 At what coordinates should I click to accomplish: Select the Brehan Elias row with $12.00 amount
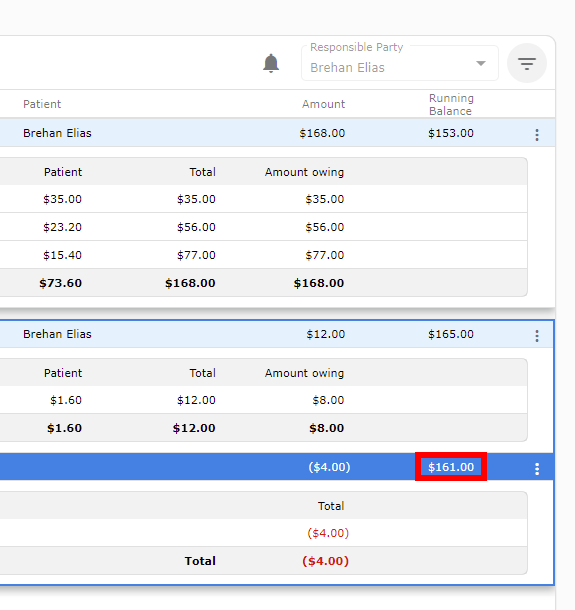pos(277,334)
